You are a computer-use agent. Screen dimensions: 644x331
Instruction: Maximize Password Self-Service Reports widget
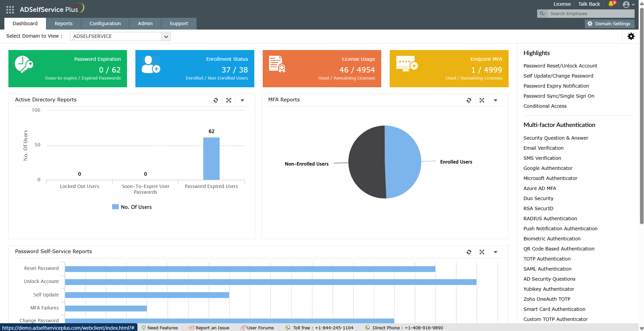[482, 252]
